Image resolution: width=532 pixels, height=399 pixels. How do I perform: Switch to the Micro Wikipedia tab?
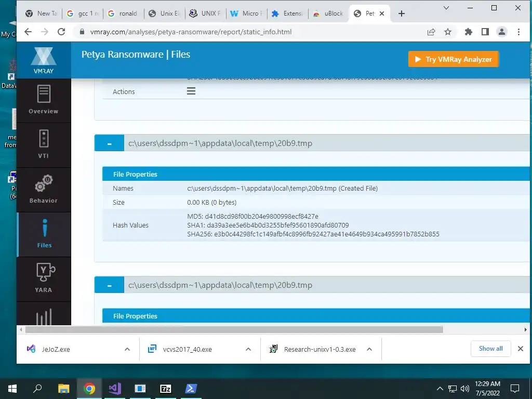(x=247, y=14)
